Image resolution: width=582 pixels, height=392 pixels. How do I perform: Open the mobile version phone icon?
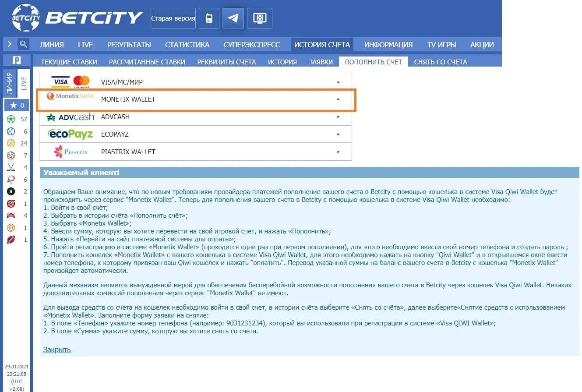(209, 18)
